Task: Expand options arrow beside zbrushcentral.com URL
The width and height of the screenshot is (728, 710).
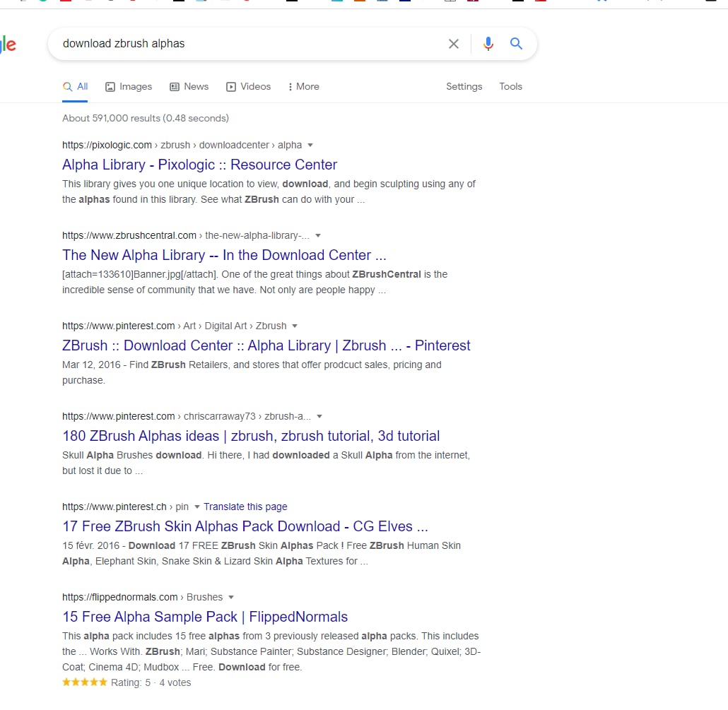Action: (x=318, y=236)
